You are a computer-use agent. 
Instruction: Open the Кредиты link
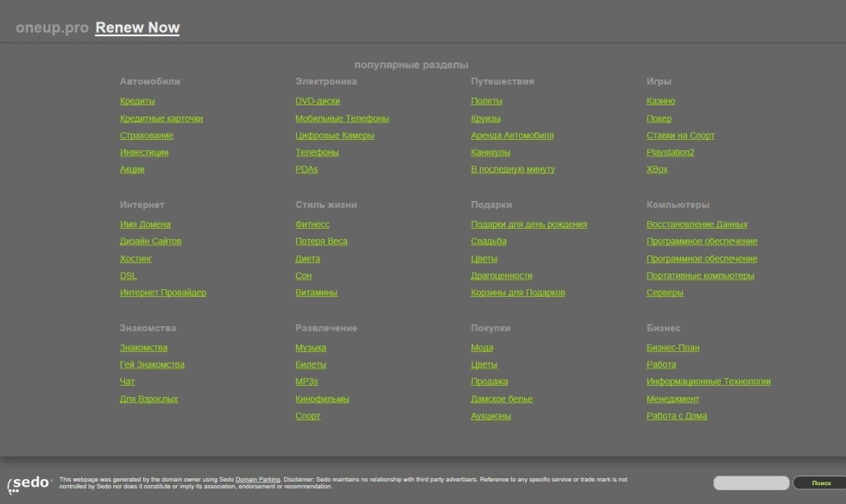(x=137, y=101)
